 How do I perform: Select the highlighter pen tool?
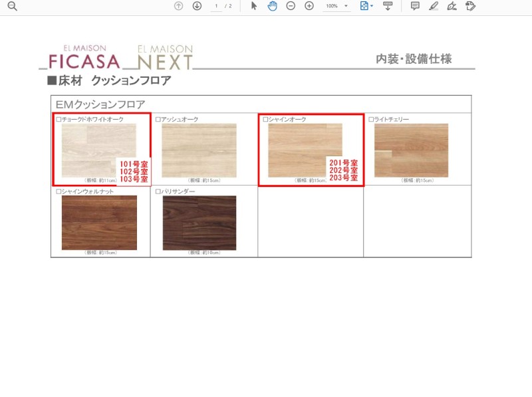coord(434,6)
